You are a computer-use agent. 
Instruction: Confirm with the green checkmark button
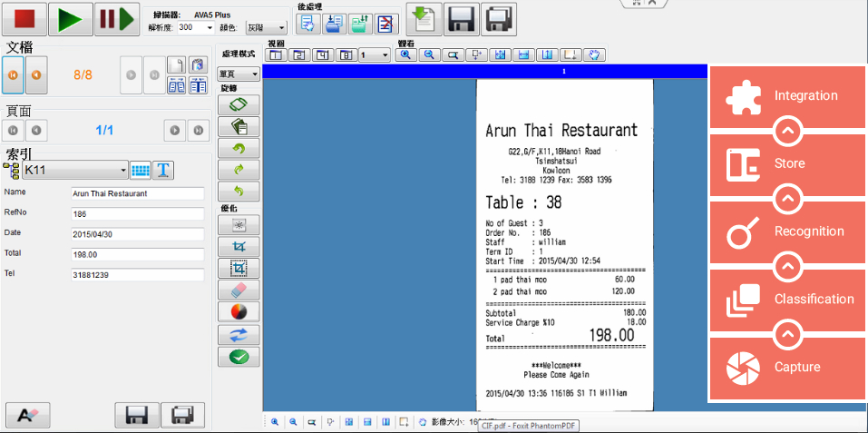pyautogui.click(x=239, y=357)
